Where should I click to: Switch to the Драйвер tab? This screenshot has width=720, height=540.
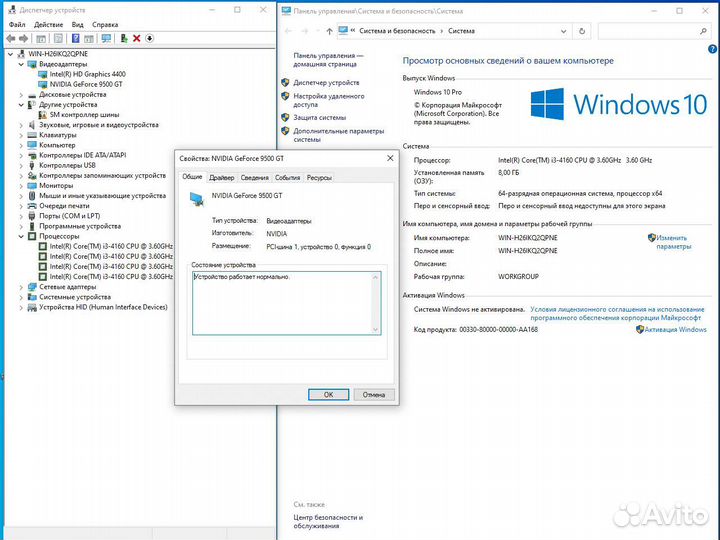click(x=222, y=177)
